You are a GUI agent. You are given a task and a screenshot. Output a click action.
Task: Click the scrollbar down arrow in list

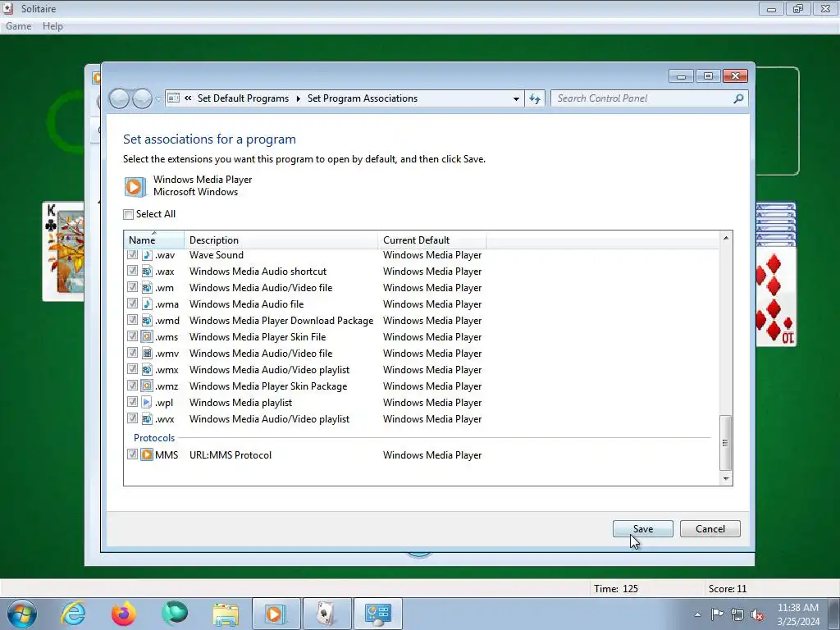pos(726,478)
